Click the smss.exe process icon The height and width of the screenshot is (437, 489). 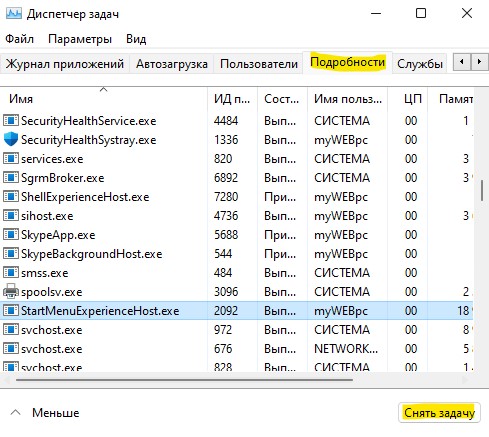pyautogui.click(x=11, y=272)
